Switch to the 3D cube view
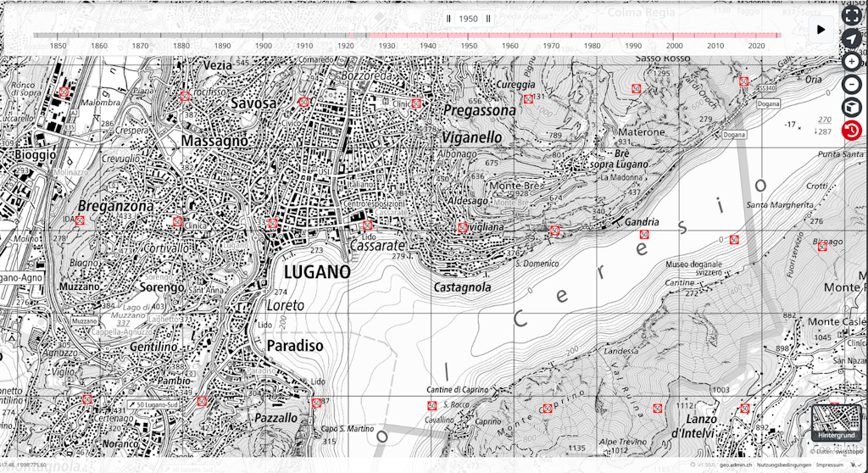The height and width of the screenshot is (473, 868). 851,108
